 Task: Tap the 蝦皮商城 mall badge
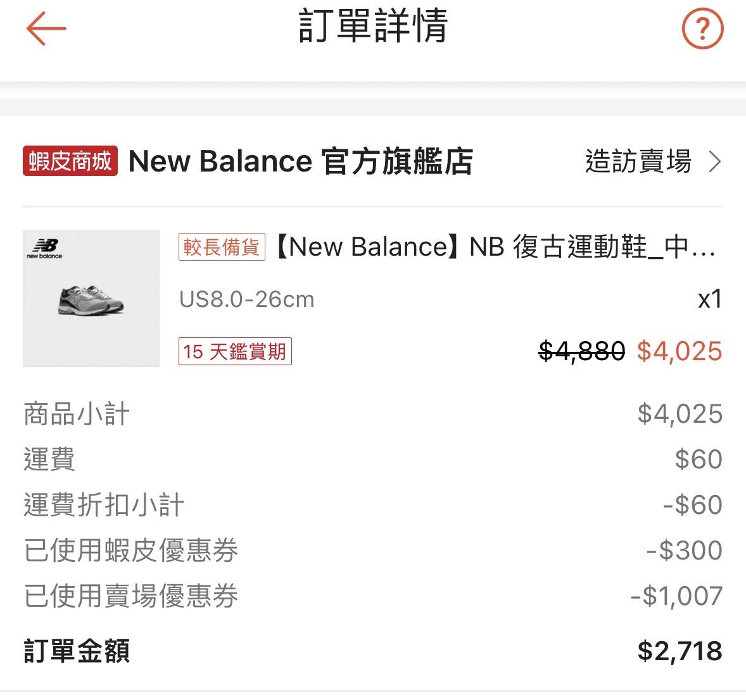tap(70, 161)
